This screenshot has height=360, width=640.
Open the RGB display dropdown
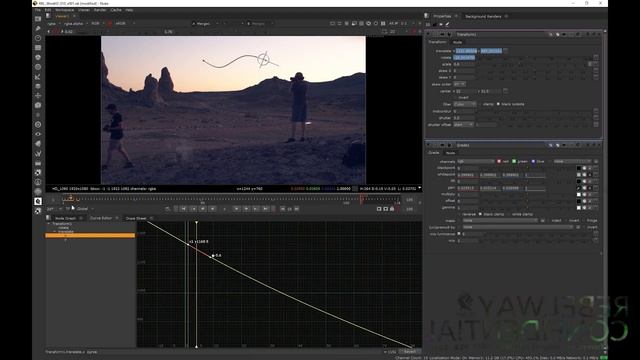coord(97,24)
